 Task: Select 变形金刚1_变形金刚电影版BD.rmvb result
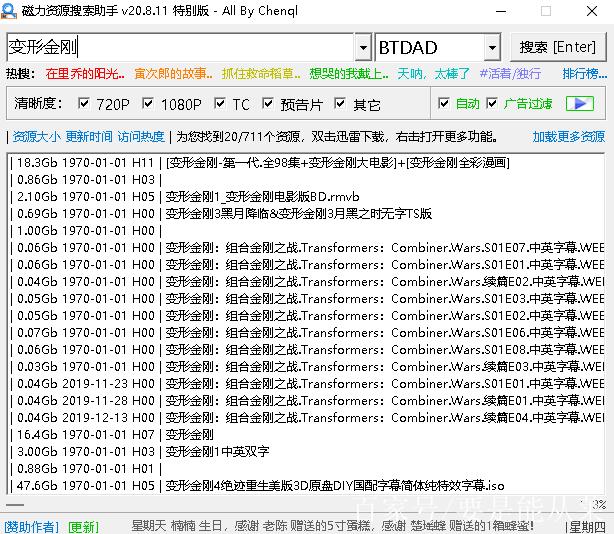(x=305, y=197)
